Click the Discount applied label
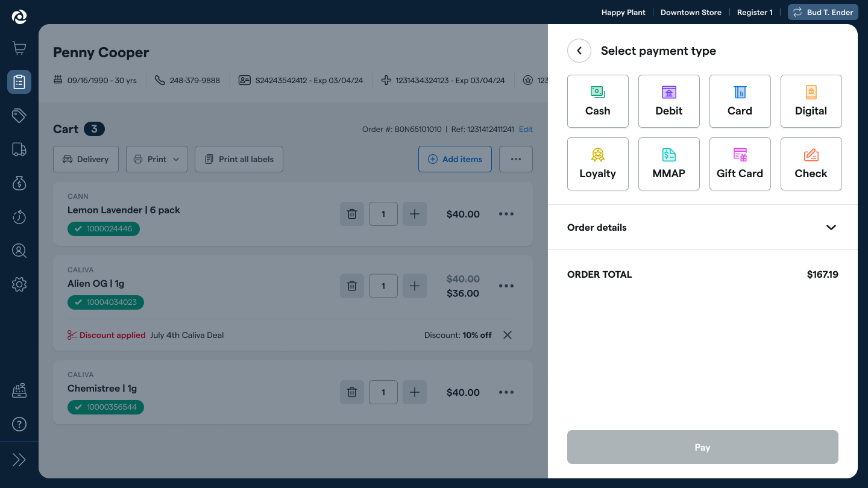Image resolution: width=868 pixels, height=488 pixels. click(113, 335)
